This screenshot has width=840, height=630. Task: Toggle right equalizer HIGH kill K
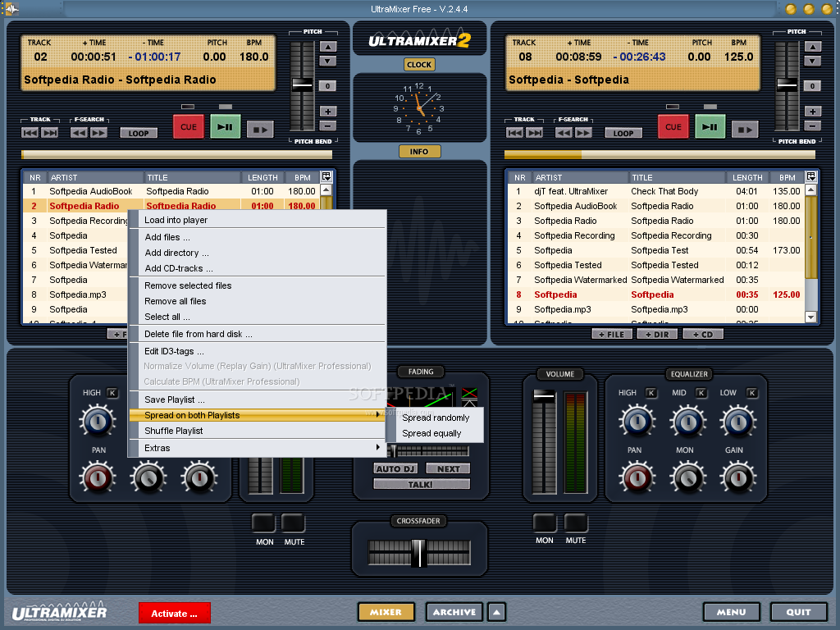point(651,393)
